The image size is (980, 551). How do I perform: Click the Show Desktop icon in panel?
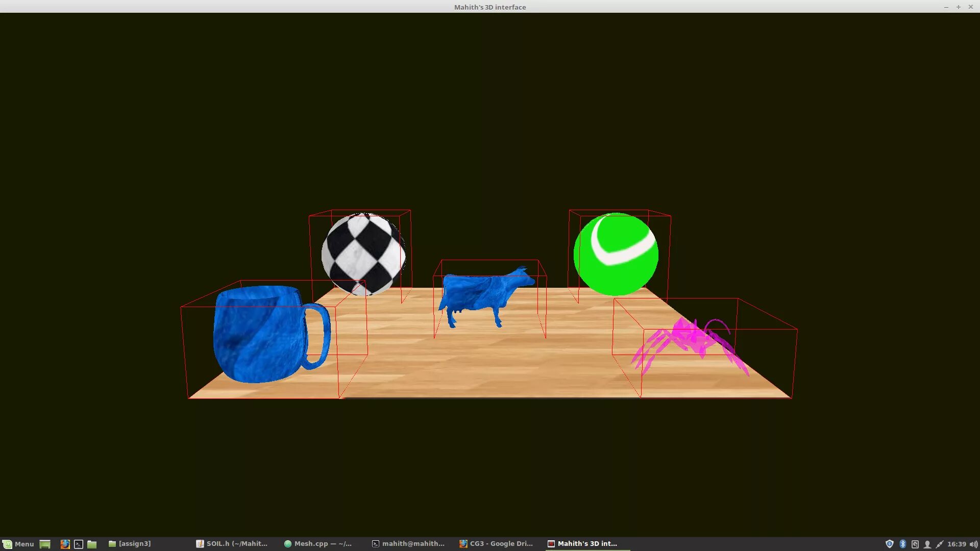click(x=45, y=544)
